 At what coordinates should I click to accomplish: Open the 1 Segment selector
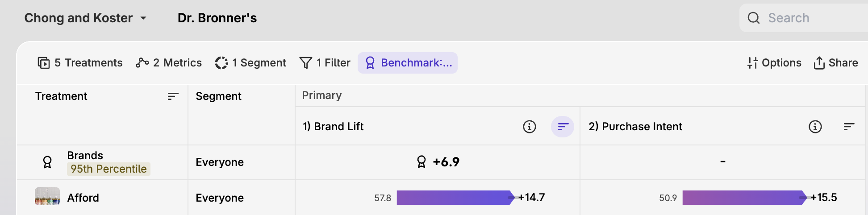point(250,63)
